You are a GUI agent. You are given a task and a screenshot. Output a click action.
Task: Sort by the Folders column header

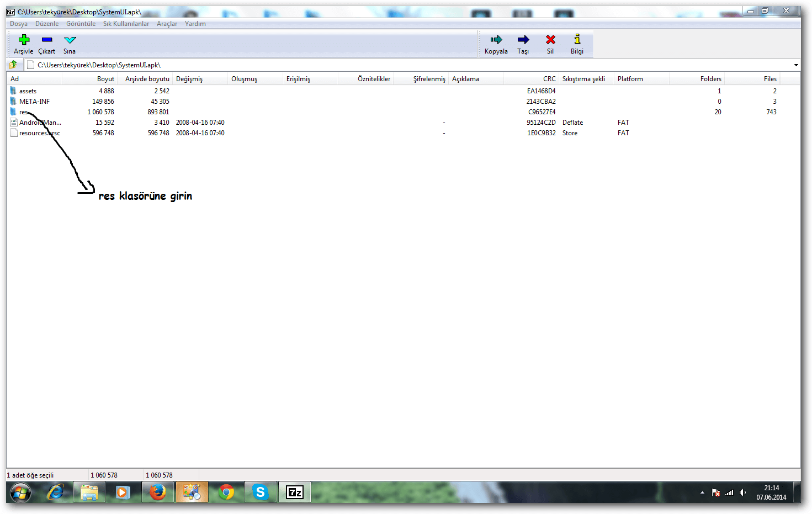click(x=697, y=79)
